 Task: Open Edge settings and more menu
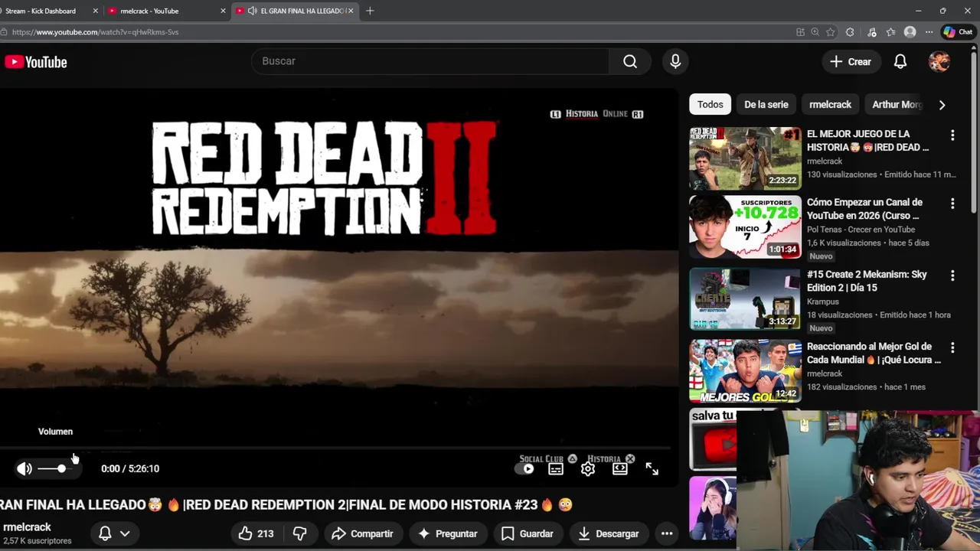click(x=929, y=32)
